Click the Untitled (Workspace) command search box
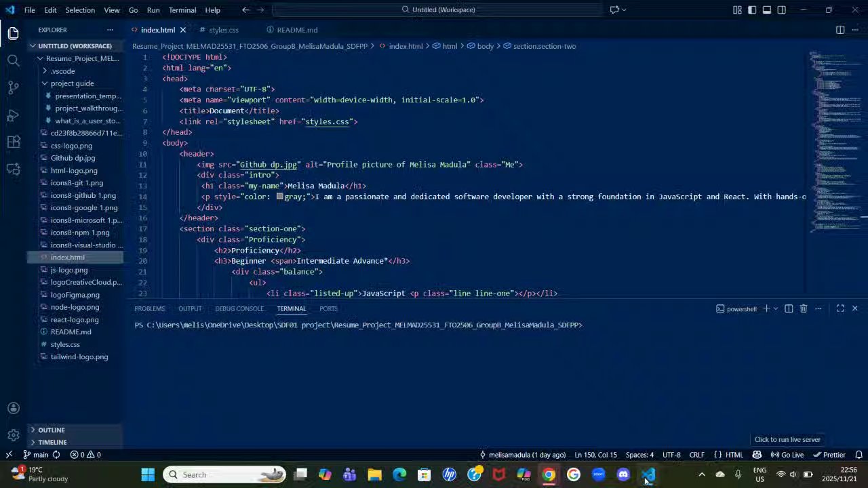868x488 pixels. (437, 9)
